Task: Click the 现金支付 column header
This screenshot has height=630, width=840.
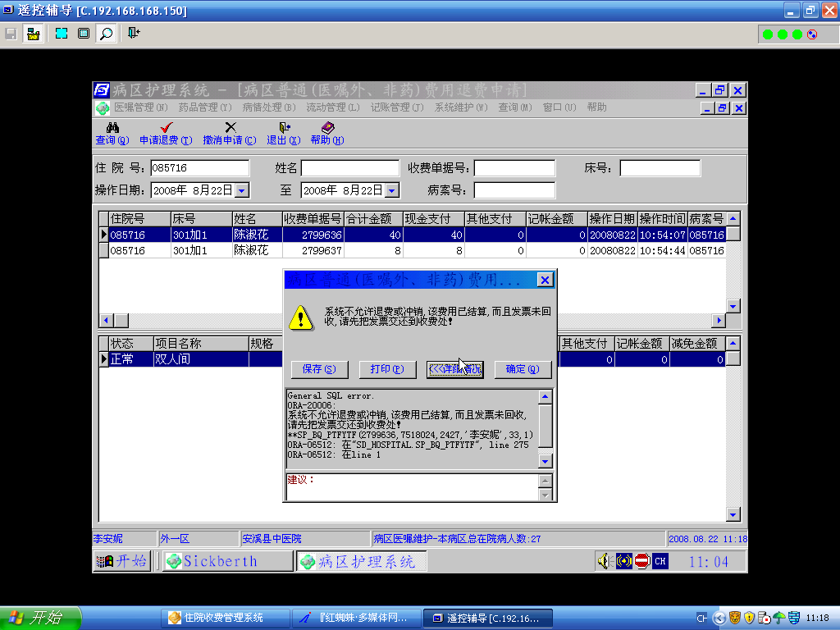Action: click(x=434, y=218)
